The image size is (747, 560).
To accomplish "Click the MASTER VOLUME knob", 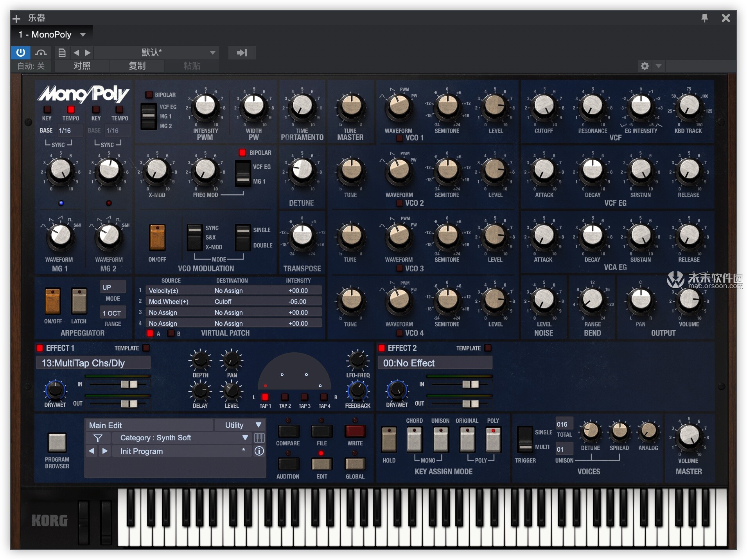I will [689, 436].
